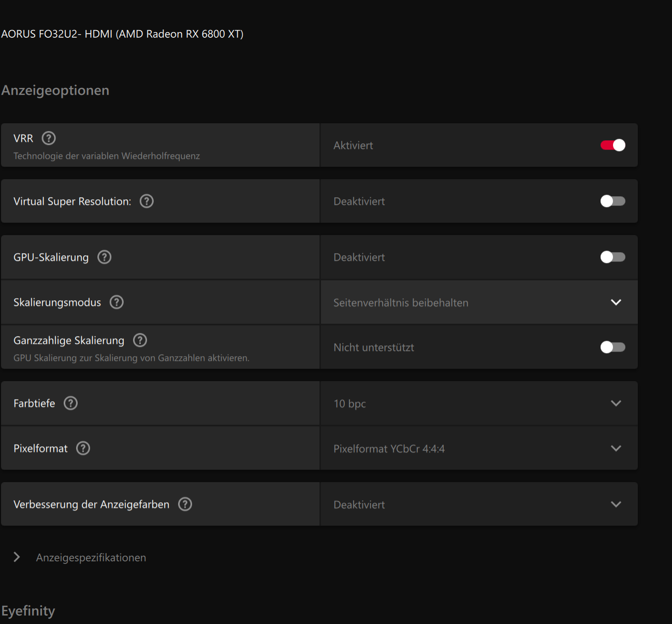Click help icon for Verbesserung der Anzeigefarben
672x624 pixels.
click(x=185, y=504)
